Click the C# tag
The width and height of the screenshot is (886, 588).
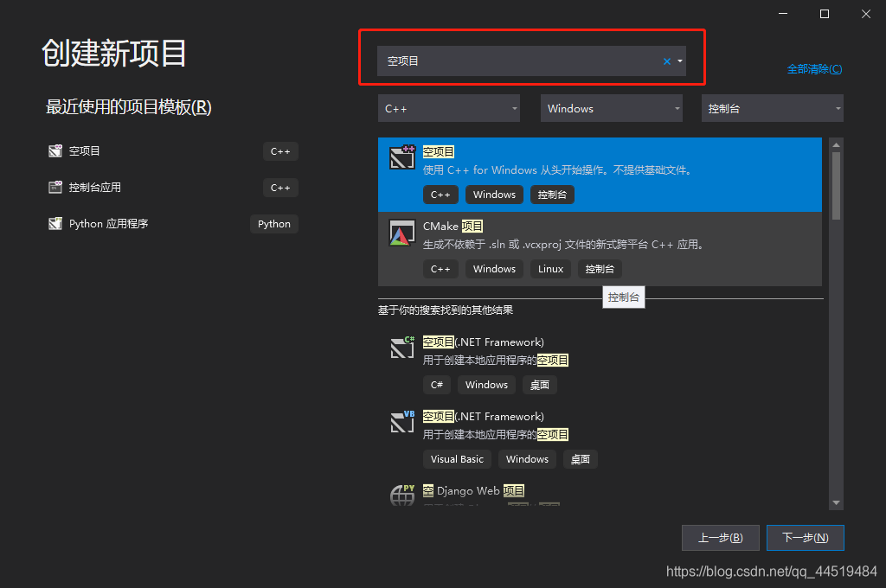[436, 385]
